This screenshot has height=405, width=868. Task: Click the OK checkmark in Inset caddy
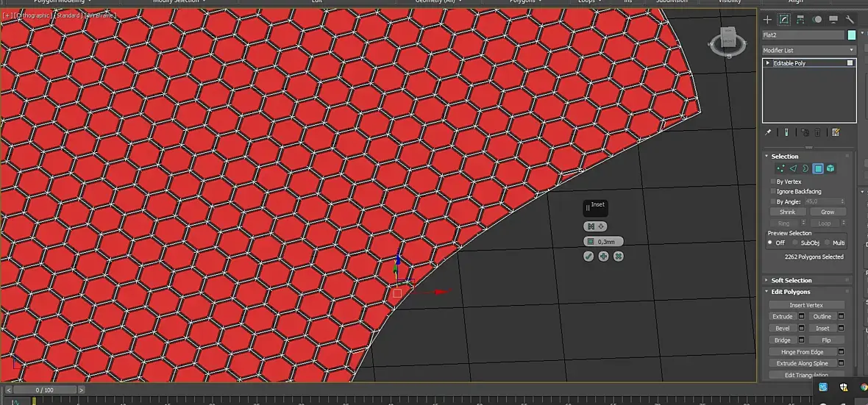(x=588, y=257)
